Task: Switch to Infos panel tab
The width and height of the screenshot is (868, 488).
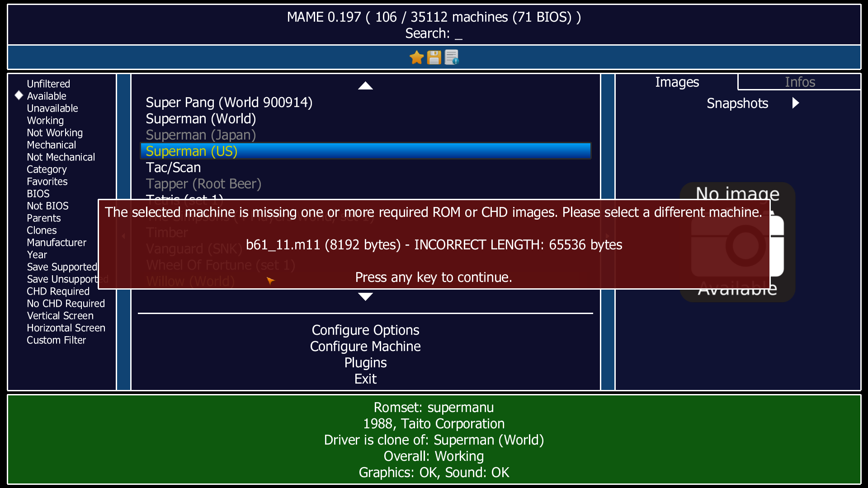Action: tap(800, 82)
